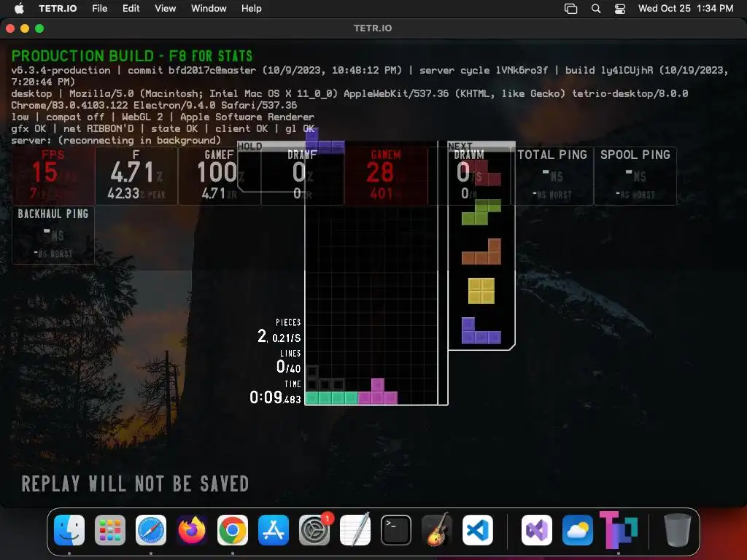This screenshot has width=747, height=560.
Task: Open the Edit menu
Action: (x=131, y=8)
